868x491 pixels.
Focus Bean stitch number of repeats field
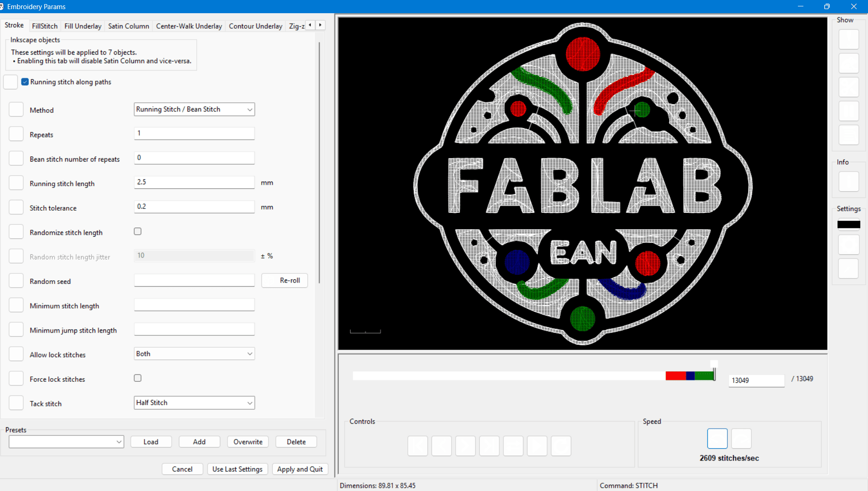[194, 158]
